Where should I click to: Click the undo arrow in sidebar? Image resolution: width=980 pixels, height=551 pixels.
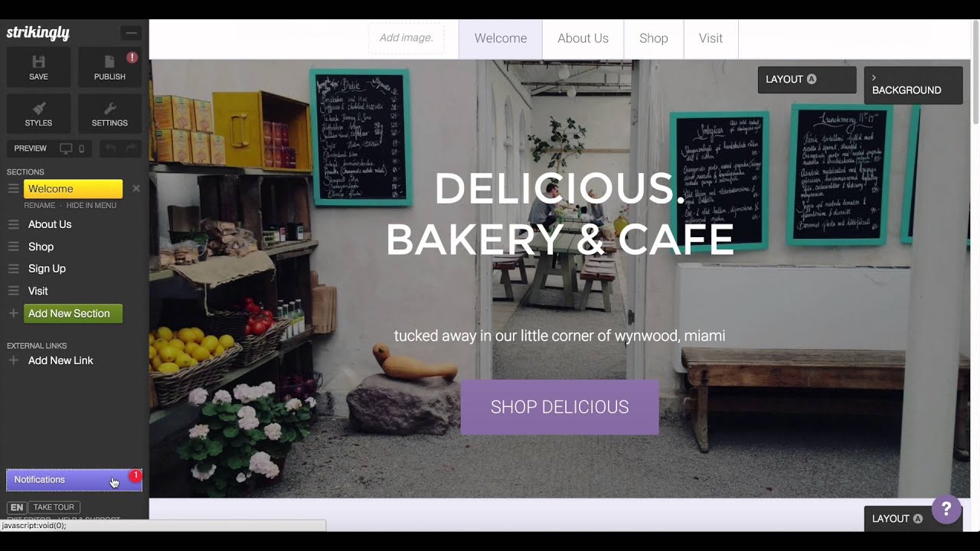[x=111, y=148]
